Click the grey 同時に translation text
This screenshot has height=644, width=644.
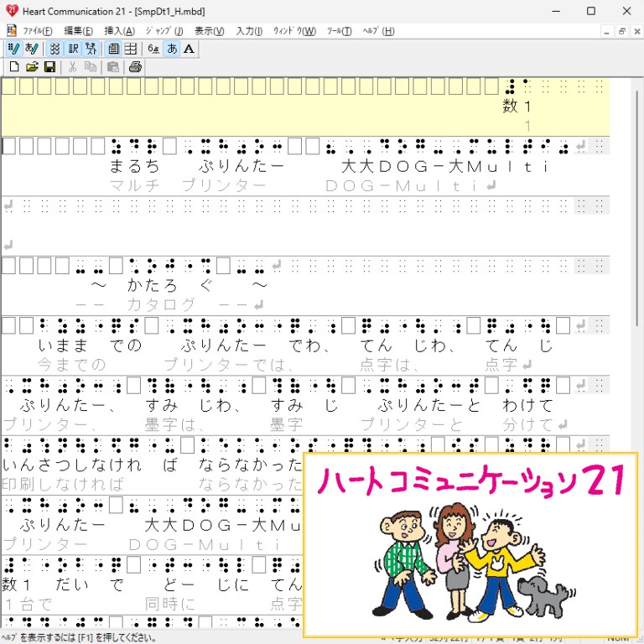coord(170,604)
